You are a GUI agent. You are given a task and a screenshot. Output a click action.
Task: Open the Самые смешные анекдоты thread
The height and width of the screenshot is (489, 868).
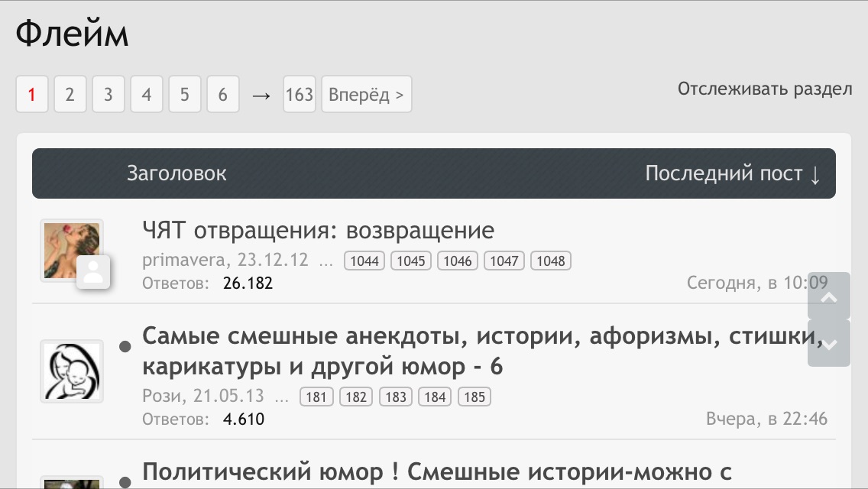[x=483, y=351]
